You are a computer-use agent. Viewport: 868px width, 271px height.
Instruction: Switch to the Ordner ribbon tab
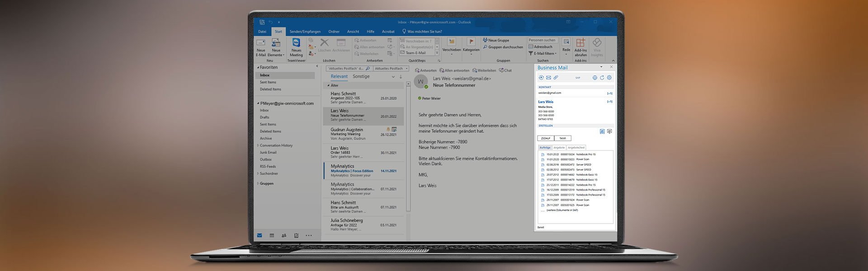[334, 32]
